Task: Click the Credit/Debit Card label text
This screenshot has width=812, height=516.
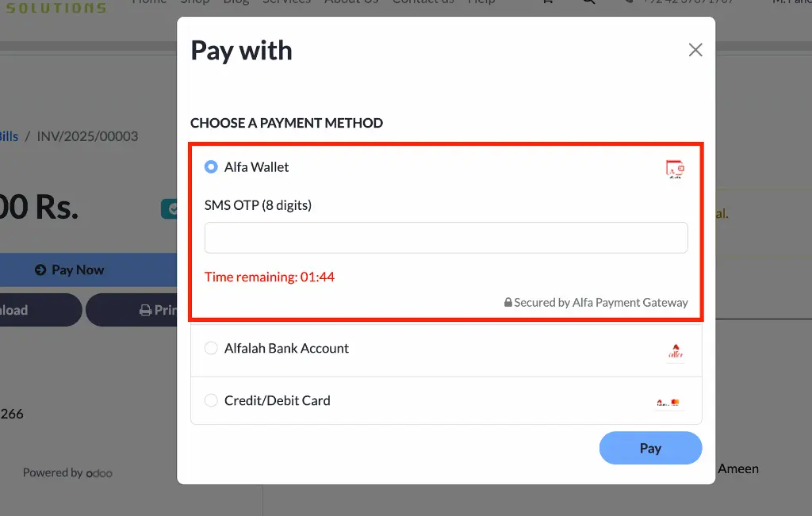Action: [x=277, y=400]
